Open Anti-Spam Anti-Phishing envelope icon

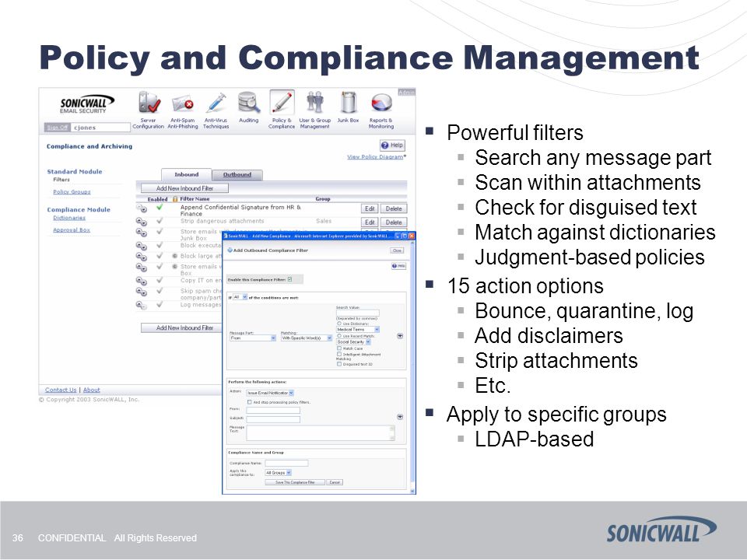click(182, 103)
